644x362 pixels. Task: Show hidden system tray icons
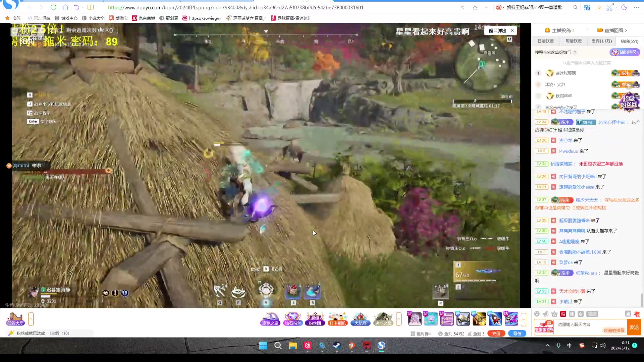coord(547,345)
